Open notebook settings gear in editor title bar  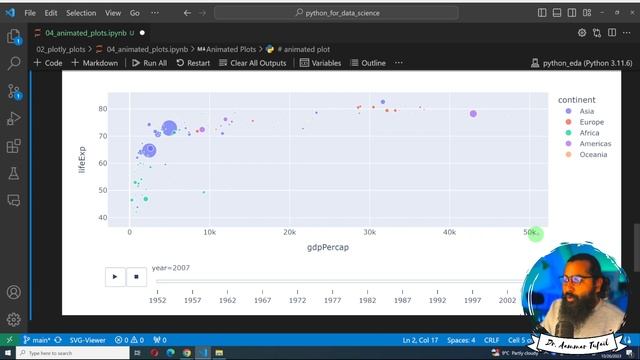pyautogui.click(x=582, y=33)
